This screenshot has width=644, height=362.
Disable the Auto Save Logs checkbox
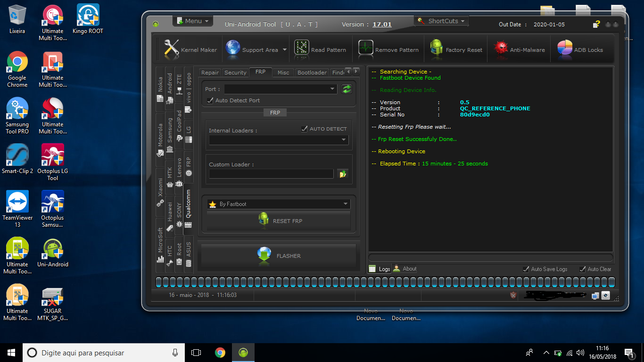[x=526, y=269]
